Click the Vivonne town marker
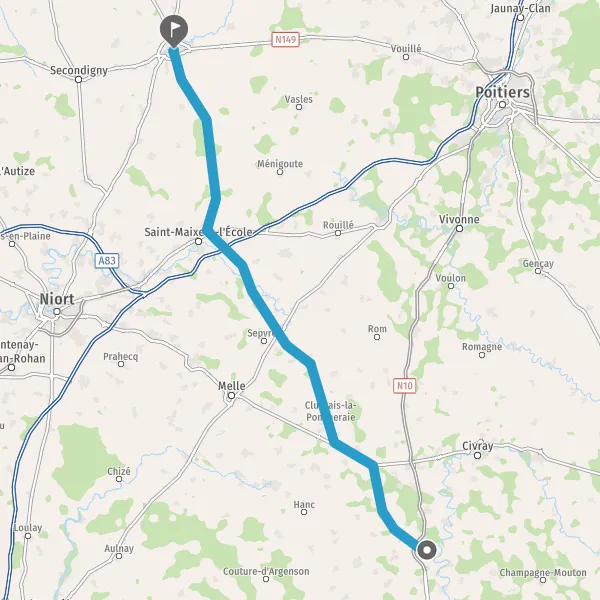The width and height of the screenshot is (600, 600). tap(460, 228)
